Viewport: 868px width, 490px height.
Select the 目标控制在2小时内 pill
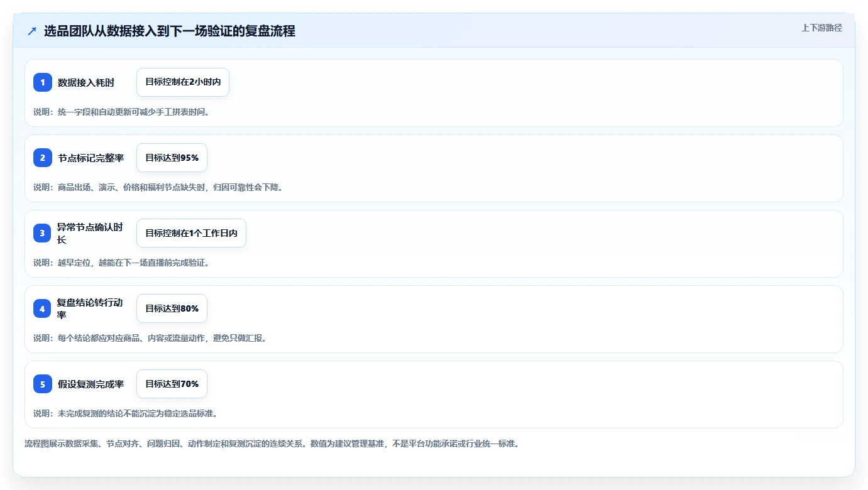[x=183, y=82]
